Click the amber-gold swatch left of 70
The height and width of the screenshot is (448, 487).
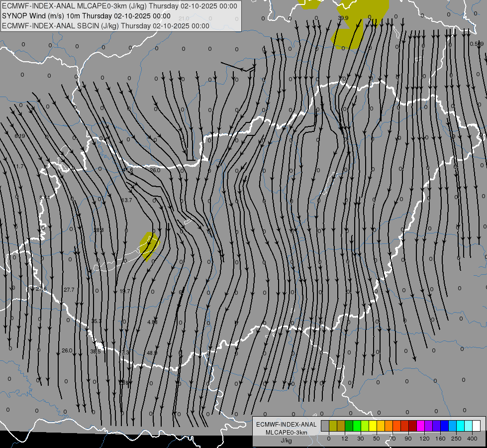tap(381, 426)
